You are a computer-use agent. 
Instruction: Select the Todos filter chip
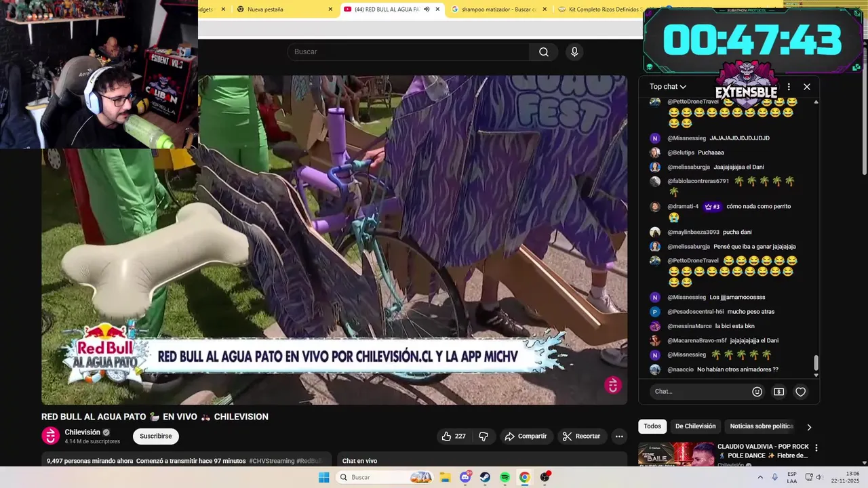click(x=652, y=426)
